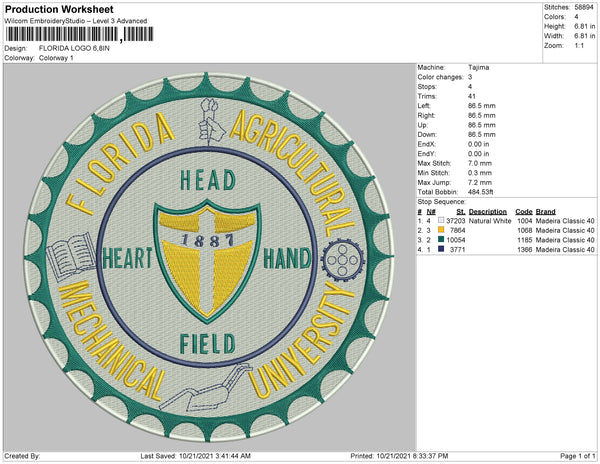Select 'Wilcom EmbroideryStudio – Level 3 Advanced' text
Image resolution: width=600 pixels, height=464 pixels.
[x=76, y=21]
